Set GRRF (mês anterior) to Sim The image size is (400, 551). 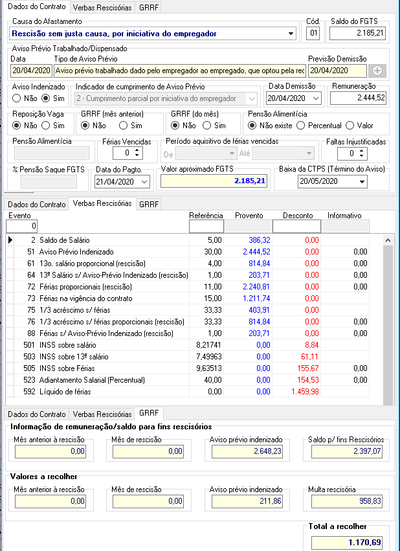tap(123, 125)
